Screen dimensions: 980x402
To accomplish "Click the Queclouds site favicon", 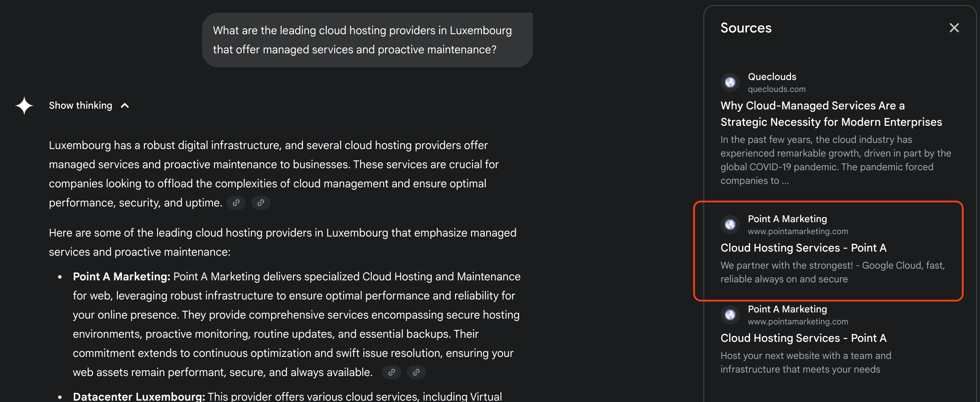I will pos(730,82).
